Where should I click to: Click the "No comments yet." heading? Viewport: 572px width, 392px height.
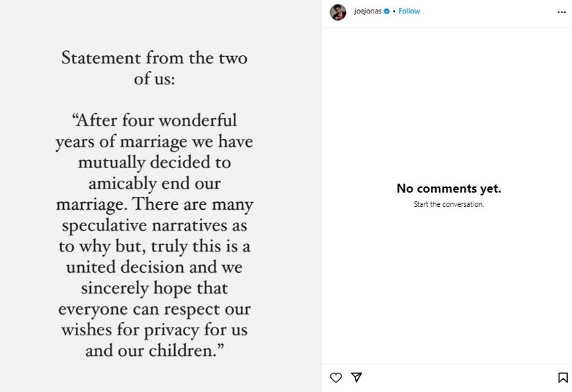point(449,189)
